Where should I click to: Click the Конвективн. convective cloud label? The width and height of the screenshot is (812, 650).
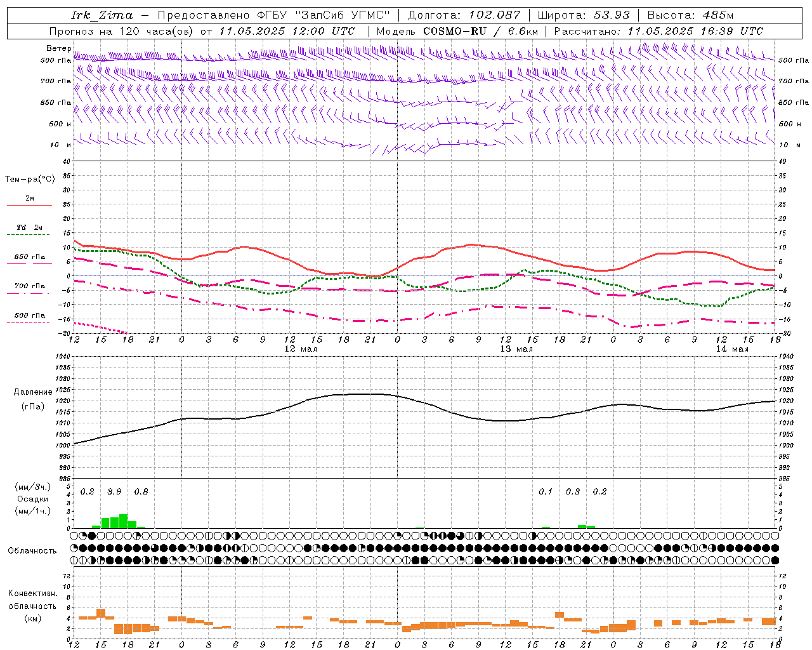(32, 594)
